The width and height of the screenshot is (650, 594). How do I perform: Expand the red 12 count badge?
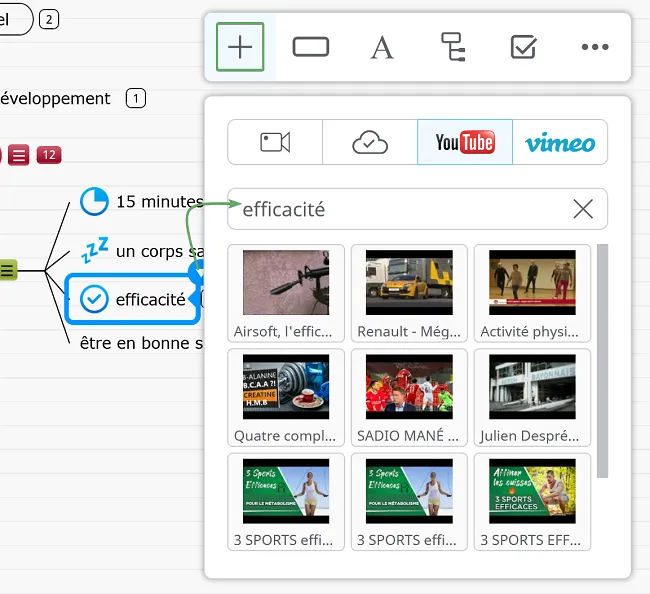coord(49,155)
